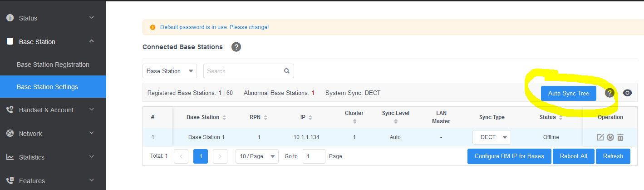Click the search magnifier icon
Image resolution: width=644 pixels, height=190 pixels.
pyautogui.click(x=287, y=71)
